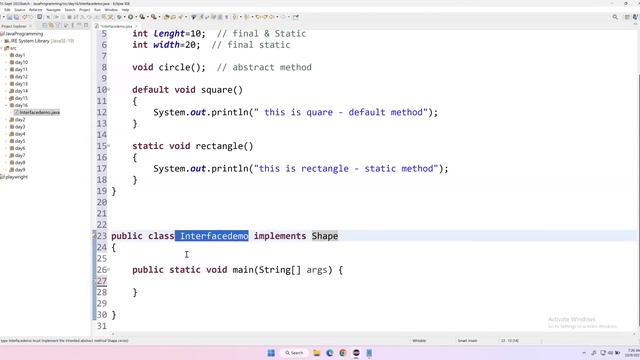Expand the day2 package
This screenshot has width=640, height=360.
[6, 120]
